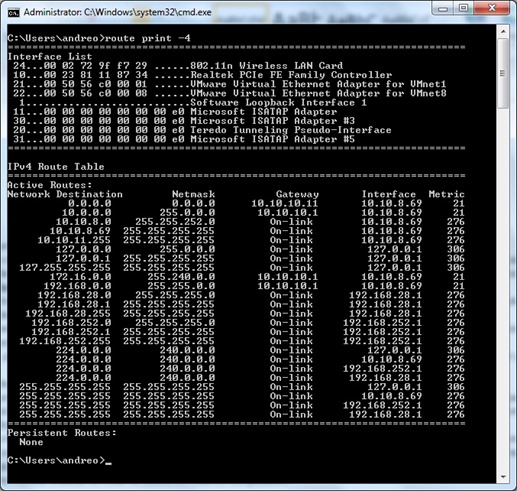Image resolution: width=517 pixels, height=491 pixels.
Task: Click the window title bar text
Action: [117, 13]
